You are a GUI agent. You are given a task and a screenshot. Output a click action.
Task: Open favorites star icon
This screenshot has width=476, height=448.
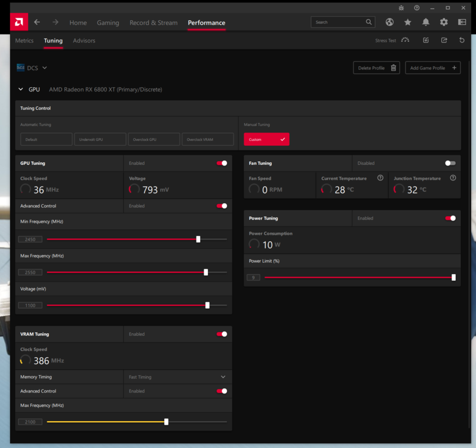408,22
